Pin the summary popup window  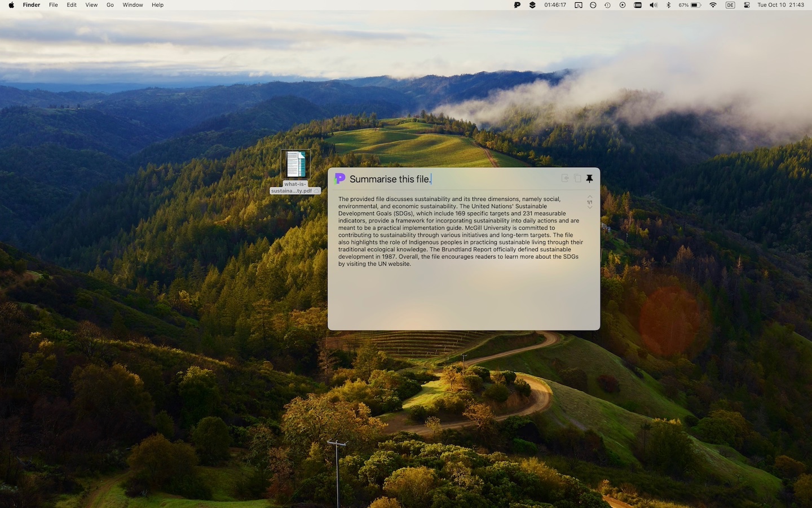coord(589,178)
